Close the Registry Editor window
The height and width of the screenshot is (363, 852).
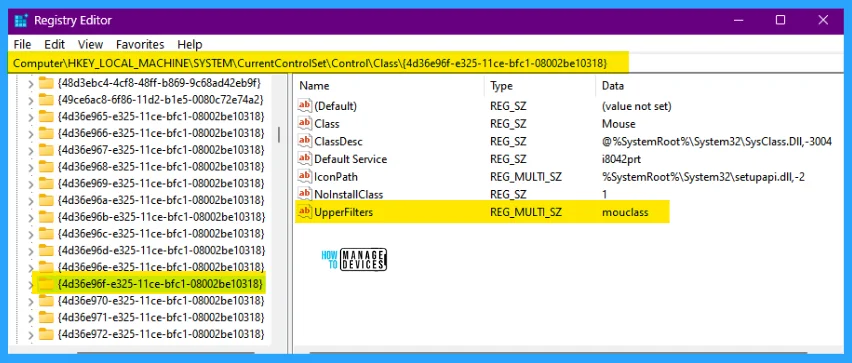point(823,21)
